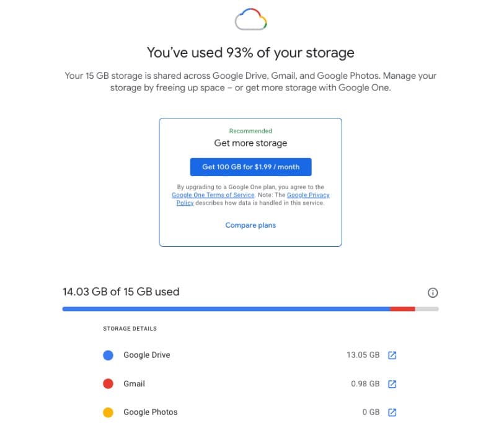This screenshot has height=423, width=504.
Task: Click the 14.03 GB of 15 GB text
Action: (120, 292)
